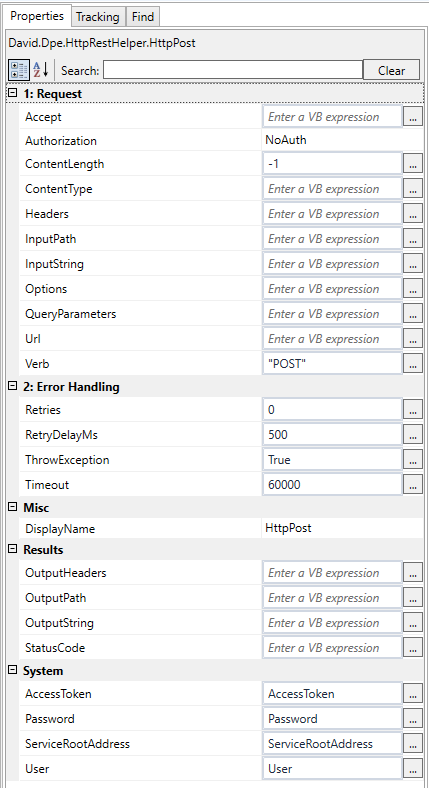Click the Clear search button
429x788 pixels.
(x=391, y=70)
